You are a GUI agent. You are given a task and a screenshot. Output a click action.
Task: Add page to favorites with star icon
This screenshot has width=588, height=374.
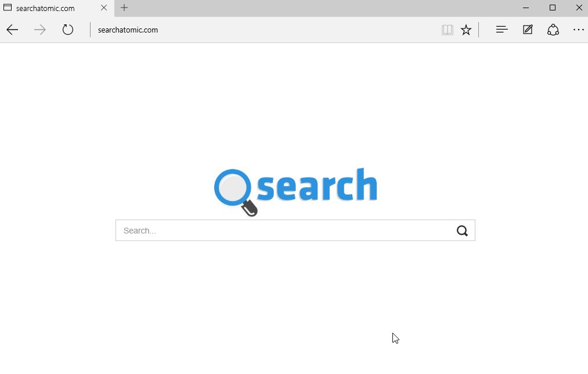coord(466,30)
